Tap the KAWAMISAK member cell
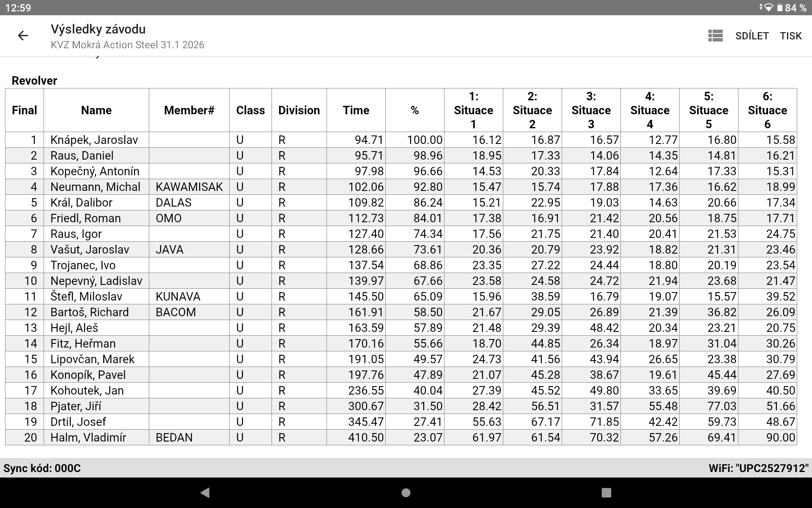 [x=189, y=187]
